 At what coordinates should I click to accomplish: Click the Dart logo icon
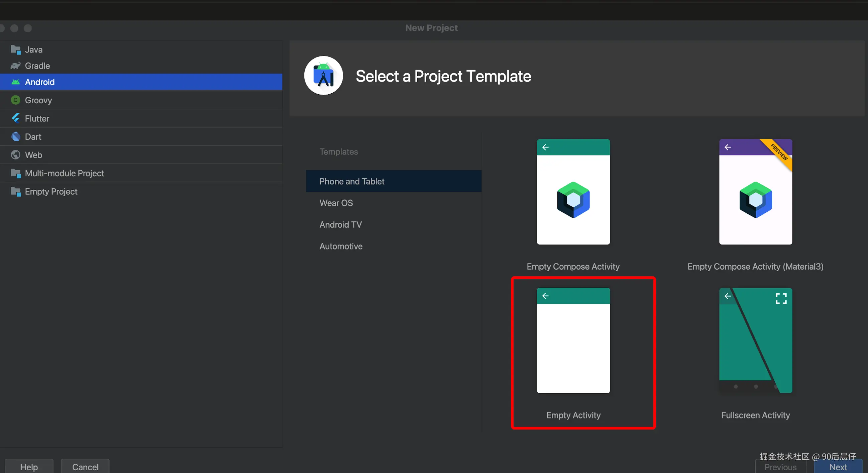(x=15, y=136)
